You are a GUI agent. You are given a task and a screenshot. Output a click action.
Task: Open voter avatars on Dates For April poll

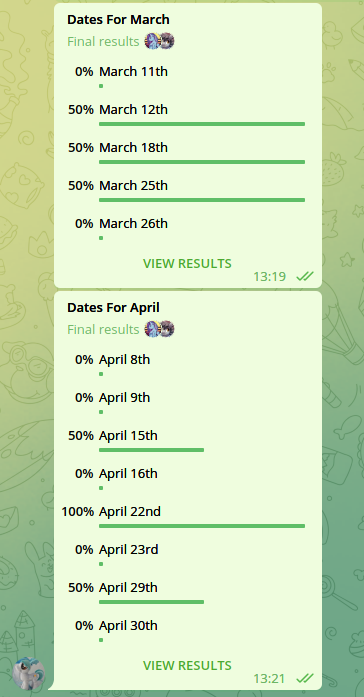tap(159, 329)
